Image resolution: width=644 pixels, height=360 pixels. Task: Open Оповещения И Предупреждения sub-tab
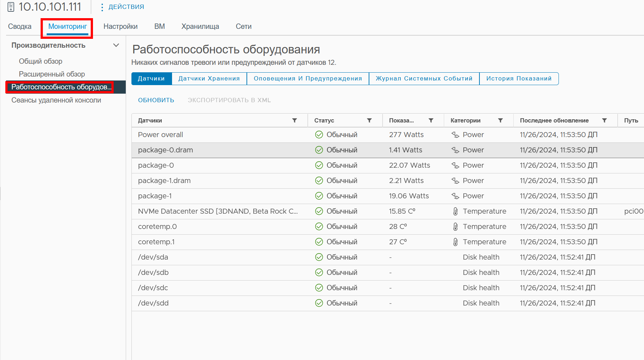point(308,79)
